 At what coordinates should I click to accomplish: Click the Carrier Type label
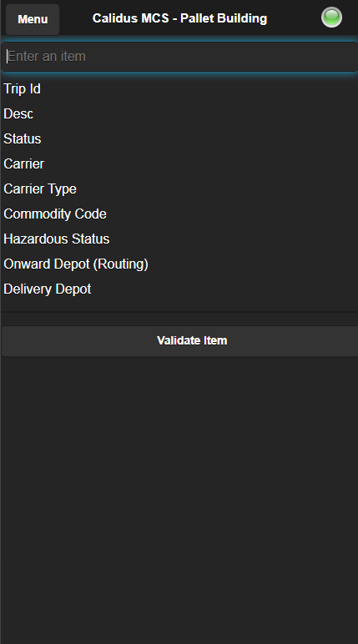click(40, 189)
